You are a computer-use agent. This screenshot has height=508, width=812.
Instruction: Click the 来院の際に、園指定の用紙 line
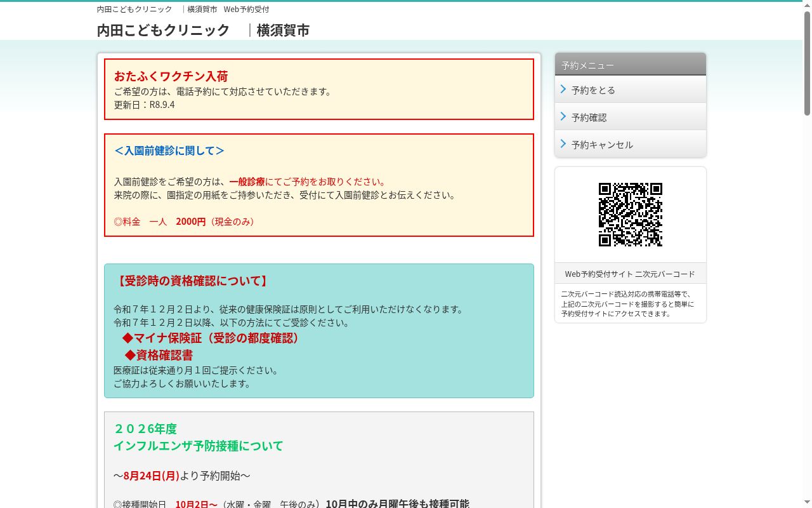(x=285, y=195)
